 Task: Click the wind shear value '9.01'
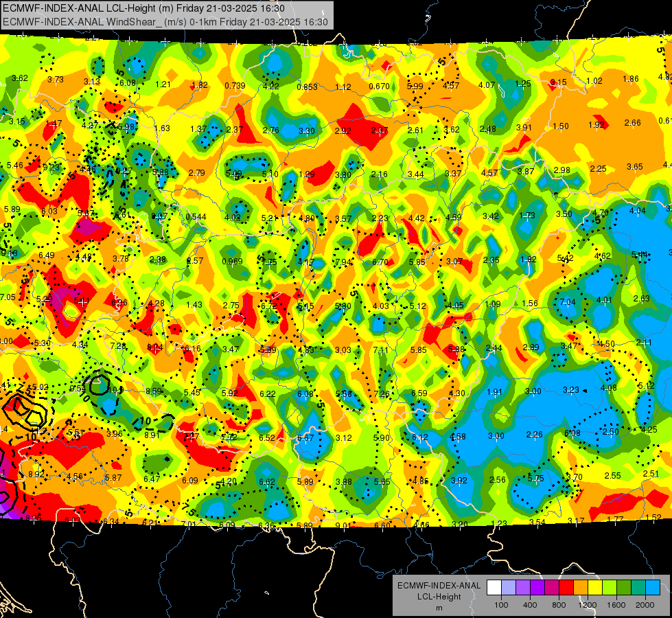pos(343,525)
